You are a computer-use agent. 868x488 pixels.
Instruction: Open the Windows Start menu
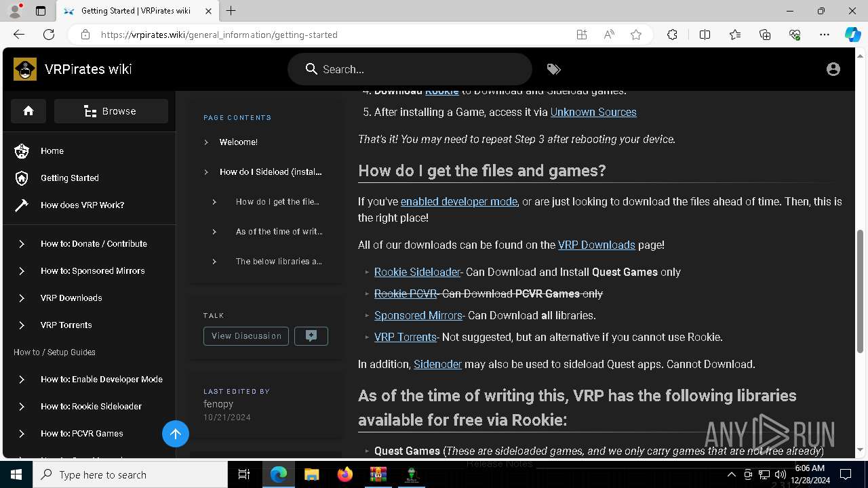[16, 474]
